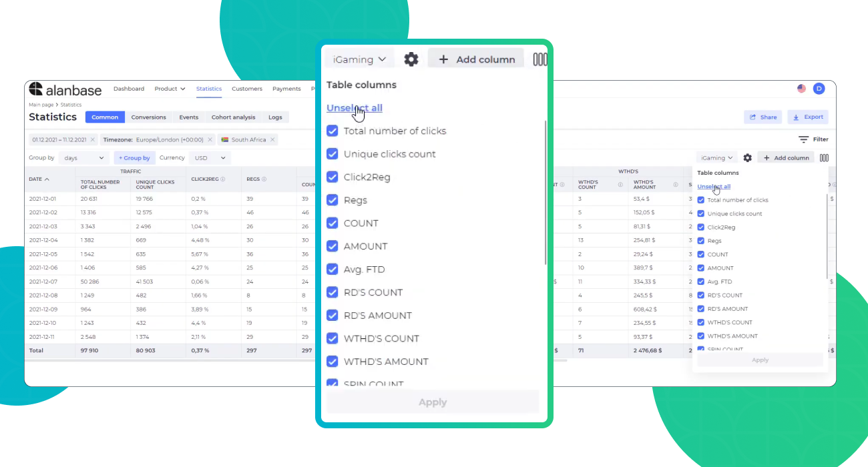This screenshot has height=467, width=868.
Task: Expand the Group by 'days' dropdown
Action: (x=84, y=158)
